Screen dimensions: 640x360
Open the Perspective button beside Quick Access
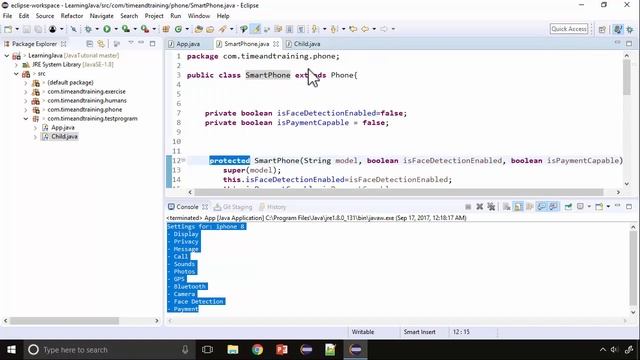(602, 29)
